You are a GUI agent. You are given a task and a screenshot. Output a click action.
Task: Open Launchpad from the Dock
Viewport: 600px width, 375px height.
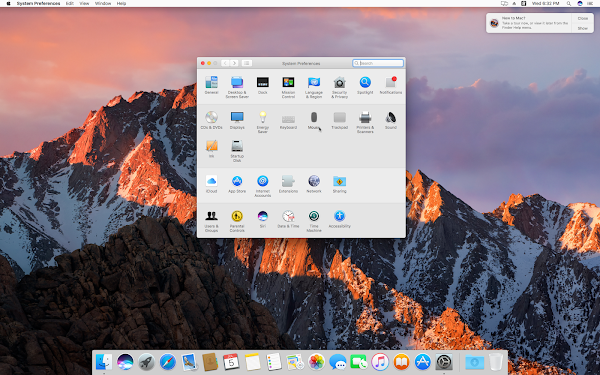tap(146, 362)
